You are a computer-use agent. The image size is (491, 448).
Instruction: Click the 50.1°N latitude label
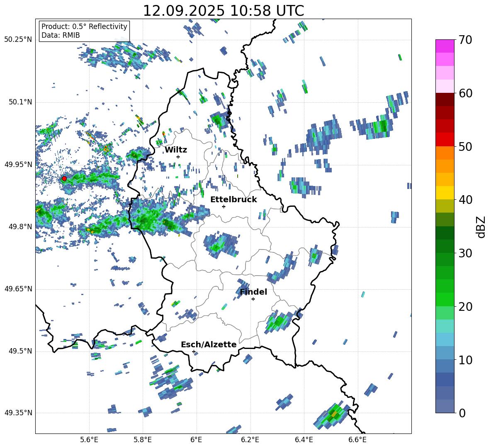point(20,102)
